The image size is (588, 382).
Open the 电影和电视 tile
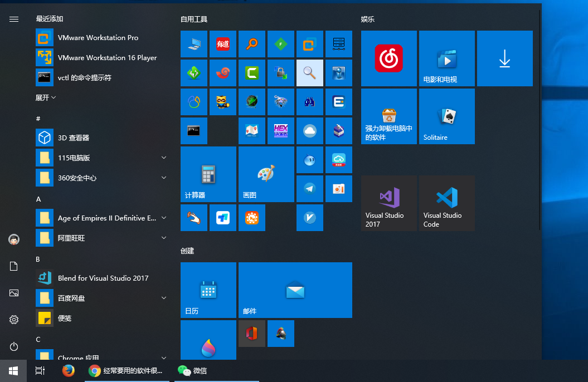click(x=446, y=58)
